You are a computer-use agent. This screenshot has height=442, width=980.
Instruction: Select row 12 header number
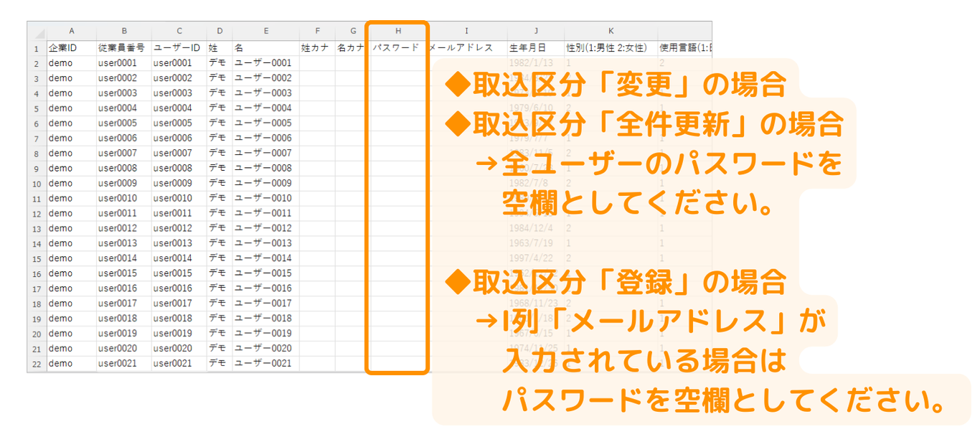coord(37,214)
